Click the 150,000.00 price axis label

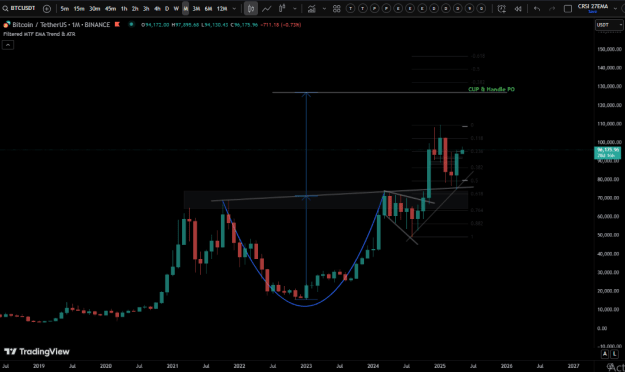pyautogui.click(x=609, y=49)
